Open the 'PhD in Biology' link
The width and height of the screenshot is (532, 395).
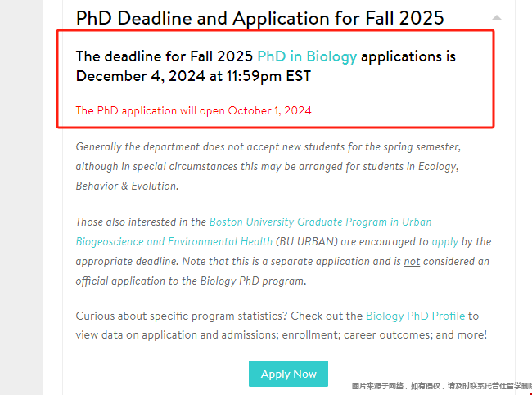tap(307, 56)
